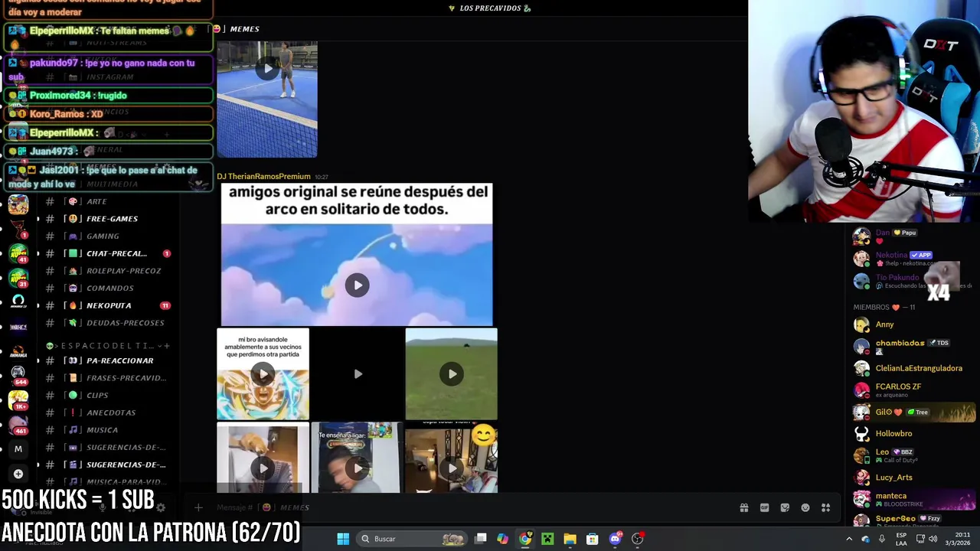This screenshot has height=551, width=980.
Task: Open Windows Start menu
Action: tap(343, 539)
